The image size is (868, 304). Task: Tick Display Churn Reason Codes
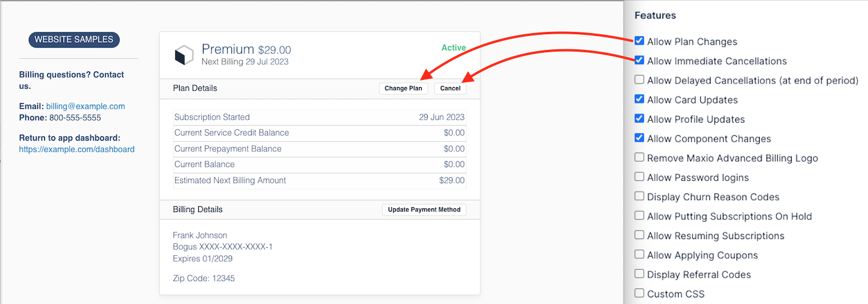[x=640, y=196]
